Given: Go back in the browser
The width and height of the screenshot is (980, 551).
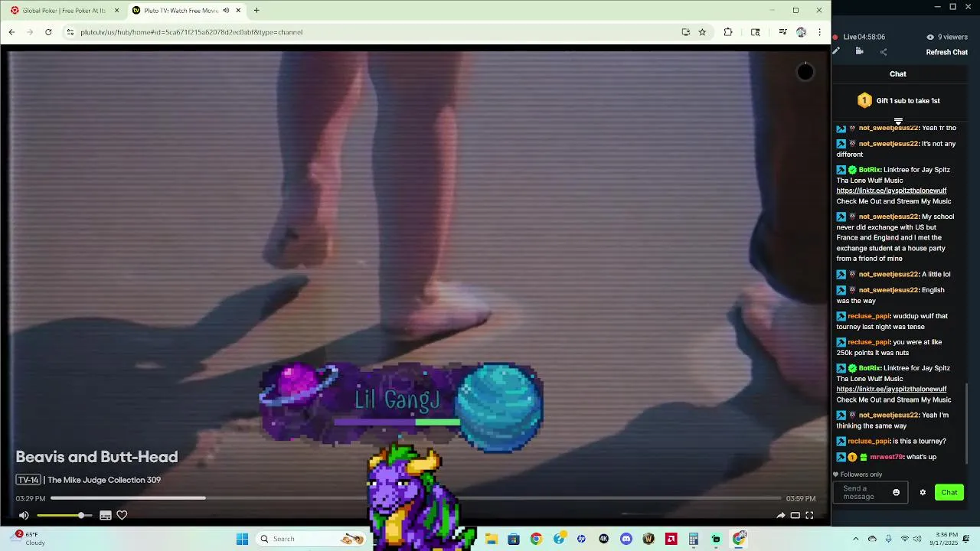Looking at the screenshot, I should 11,32.
